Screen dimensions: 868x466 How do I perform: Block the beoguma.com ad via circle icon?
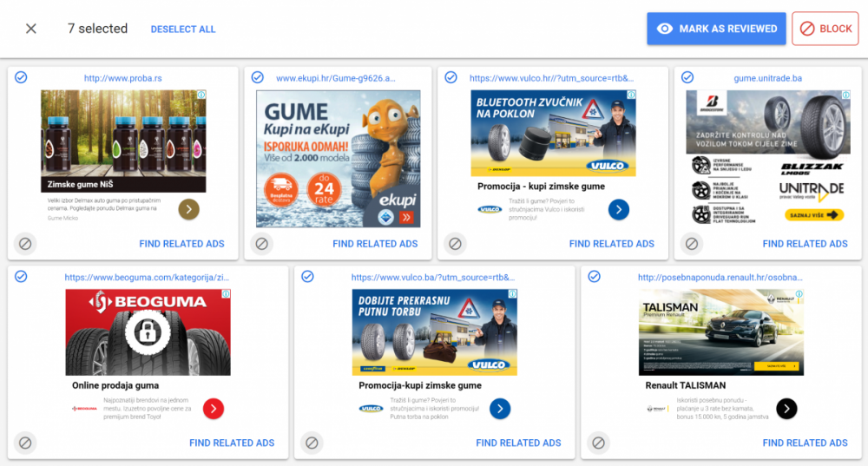[25, 443]
